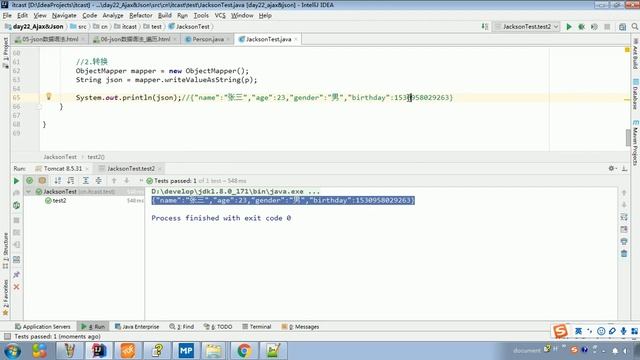Click the highlighted JSON output line in console
The image size is (640, 360).
pos(283,200)
